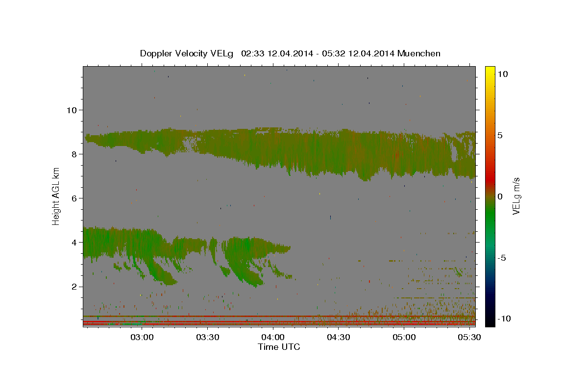
Task: Click the 04:00 time tick label
Action: point(273,338)
